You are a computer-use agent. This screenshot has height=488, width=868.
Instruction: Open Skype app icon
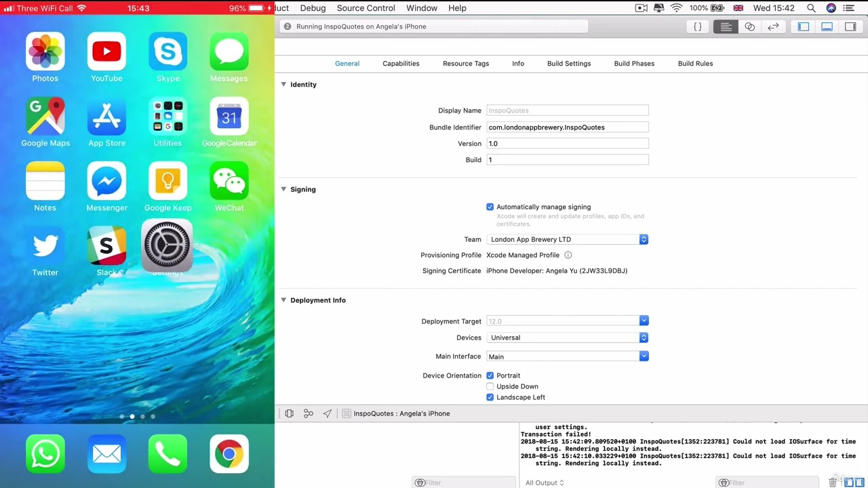click(168, 52)
